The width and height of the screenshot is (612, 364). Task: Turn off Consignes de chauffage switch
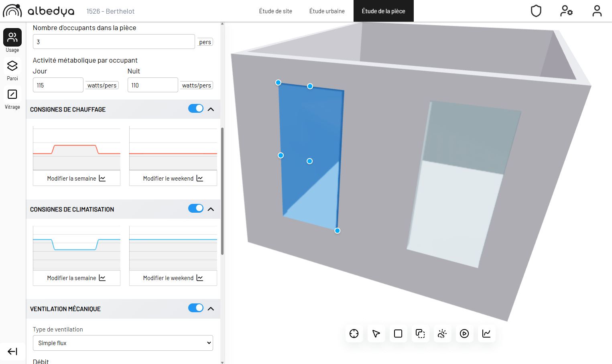196,108
